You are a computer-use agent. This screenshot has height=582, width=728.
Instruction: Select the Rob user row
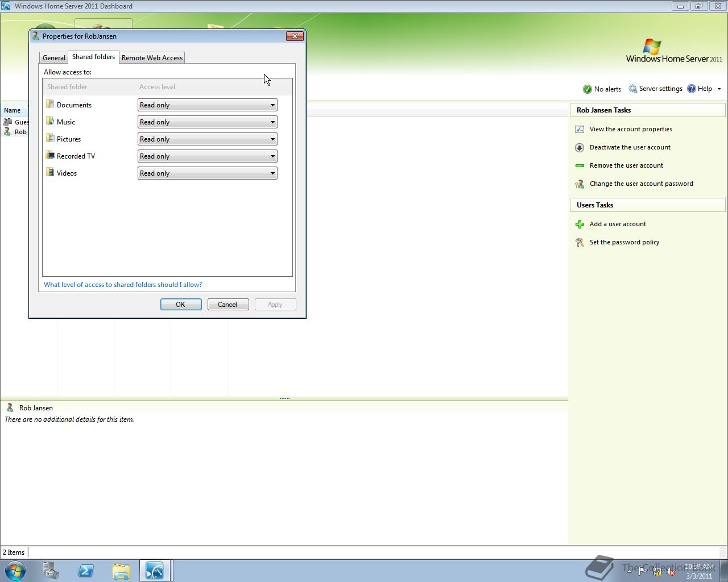click(x=15, y=132)
